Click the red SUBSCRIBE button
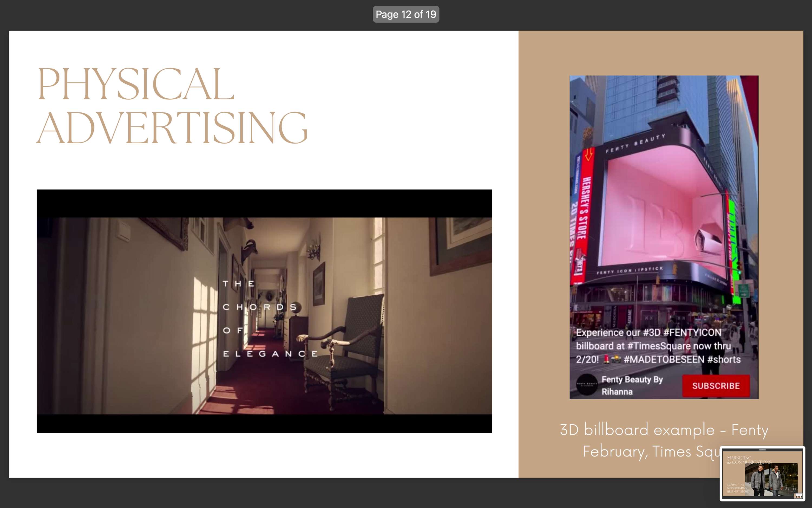Screen dimensions: 812x508 (716, 386)
